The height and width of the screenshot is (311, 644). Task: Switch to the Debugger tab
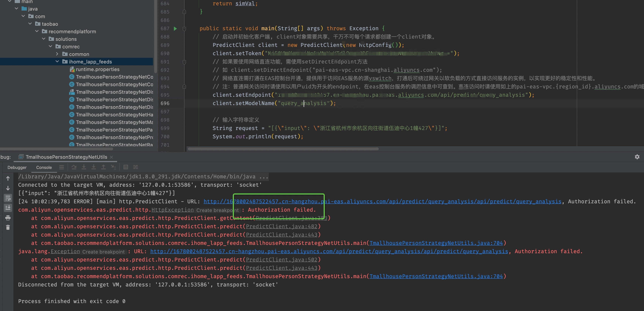coord(17,167)
